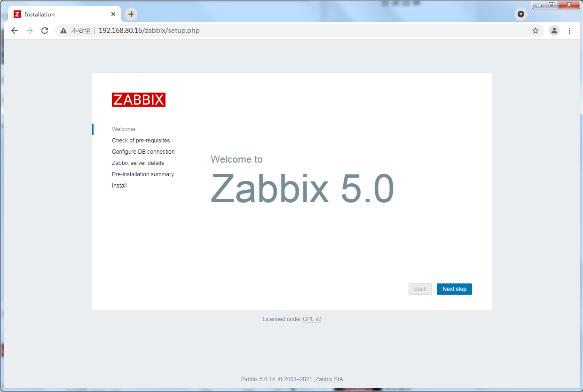This screenshot has width=583, height=392.
Task: Select Configure DB connection step
Action: 143,152
